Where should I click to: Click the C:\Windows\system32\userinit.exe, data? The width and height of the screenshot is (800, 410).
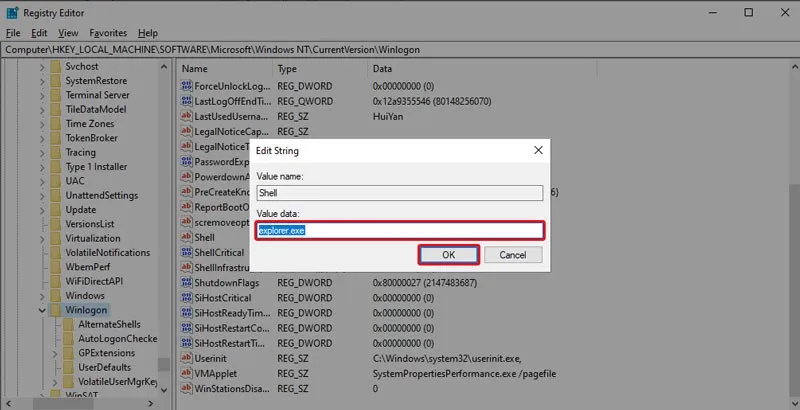coord(447,358)
